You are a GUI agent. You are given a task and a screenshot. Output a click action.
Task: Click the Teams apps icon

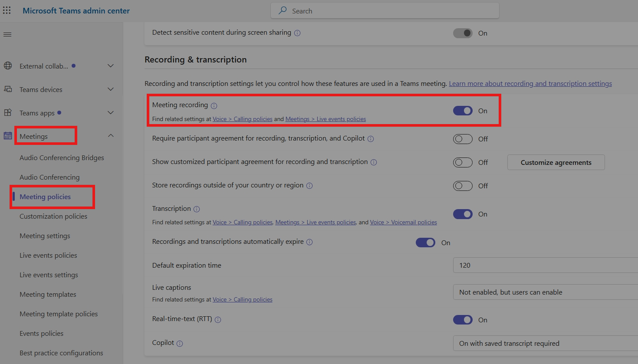tap(8, 113)
